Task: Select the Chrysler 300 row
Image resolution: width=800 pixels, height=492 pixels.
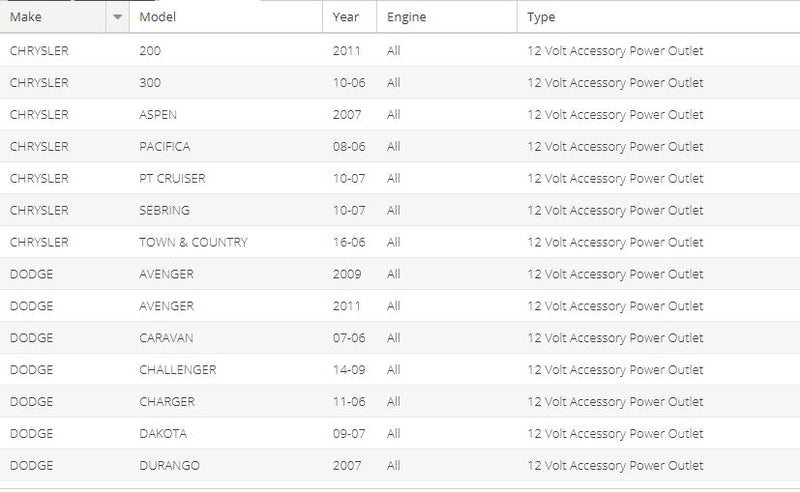Action: click(400, 83)
